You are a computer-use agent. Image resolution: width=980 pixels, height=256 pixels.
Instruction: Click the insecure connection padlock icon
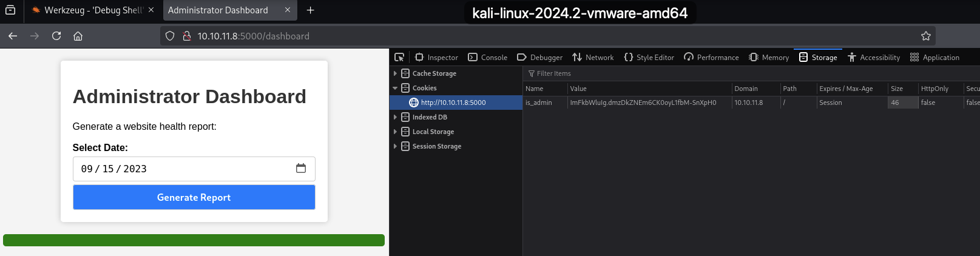click(x=187, y=36)
